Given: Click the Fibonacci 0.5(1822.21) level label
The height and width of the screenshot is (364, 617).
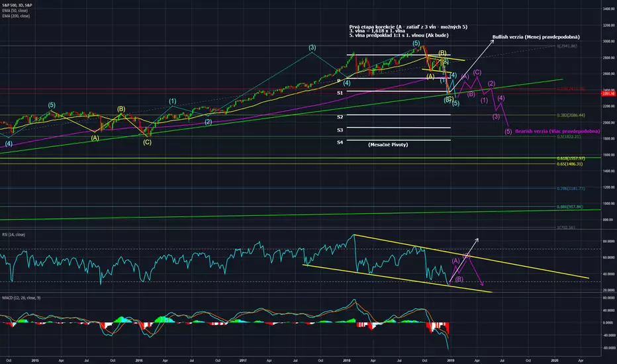Looking at the screenshot, I should tap(569, 136).
